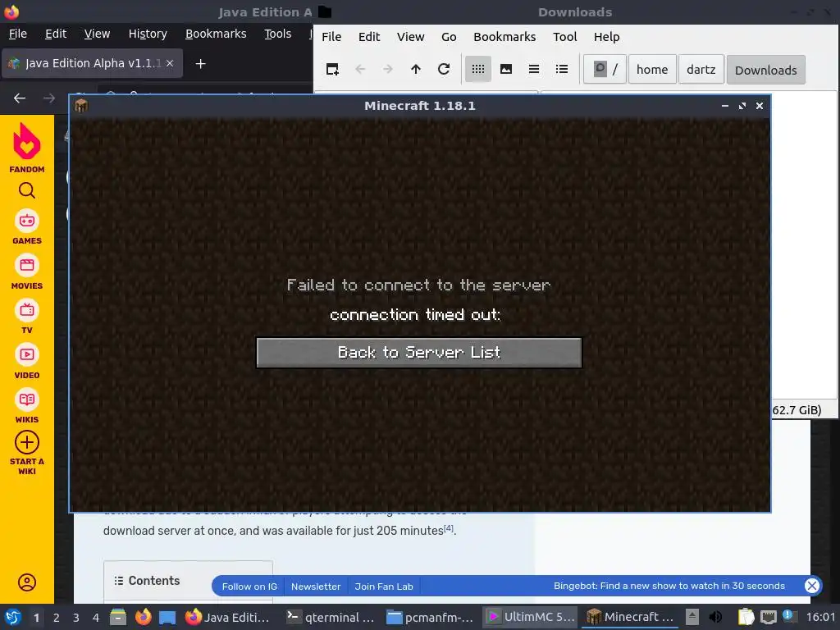Switch file manager to thumbnail view
Screen dimensions: 840x630
pos(505,69)
